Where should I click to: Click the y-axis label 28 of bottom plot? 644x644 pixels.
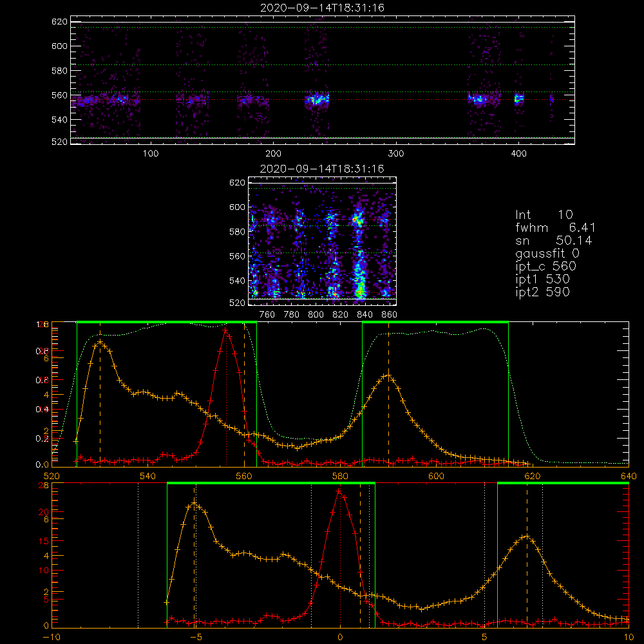[x=44, y=486]
